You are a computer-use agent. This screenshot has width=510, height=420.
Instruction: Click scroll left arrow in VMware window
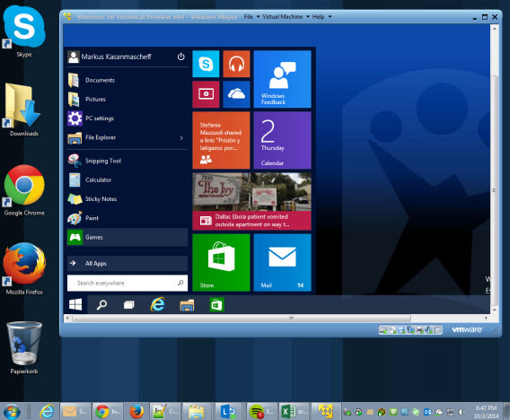[67, 318]
